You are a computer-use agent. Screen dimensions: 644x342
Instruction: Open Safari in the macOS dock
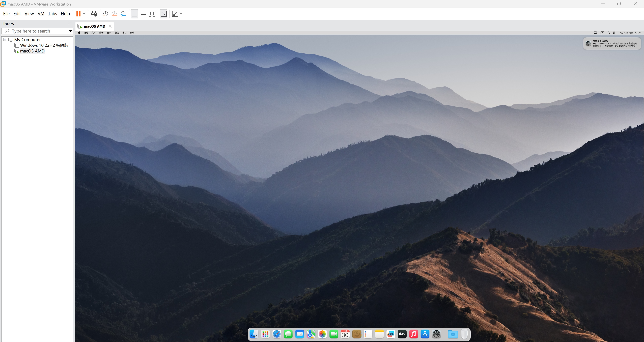[x=277, y=334]
